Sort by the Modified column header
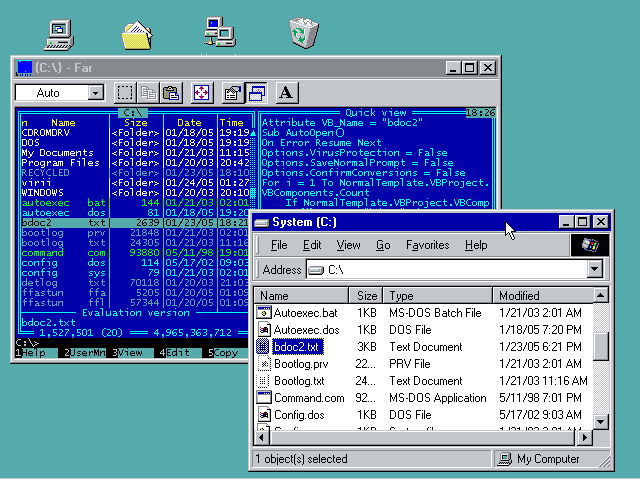The height and width of the screenshot is (480, 640). click(x=543, y=296)
